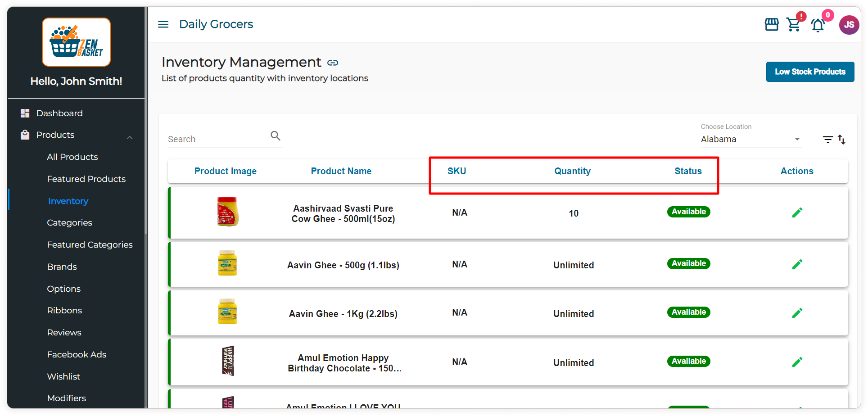Click the Low Stock Products button

click(810, 72)
